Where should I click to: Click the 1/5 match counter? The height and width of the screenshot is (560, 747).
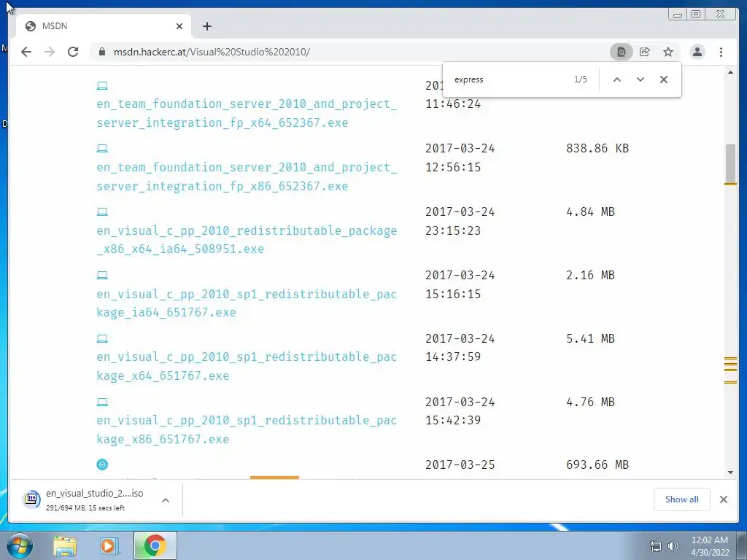(580, 79)
